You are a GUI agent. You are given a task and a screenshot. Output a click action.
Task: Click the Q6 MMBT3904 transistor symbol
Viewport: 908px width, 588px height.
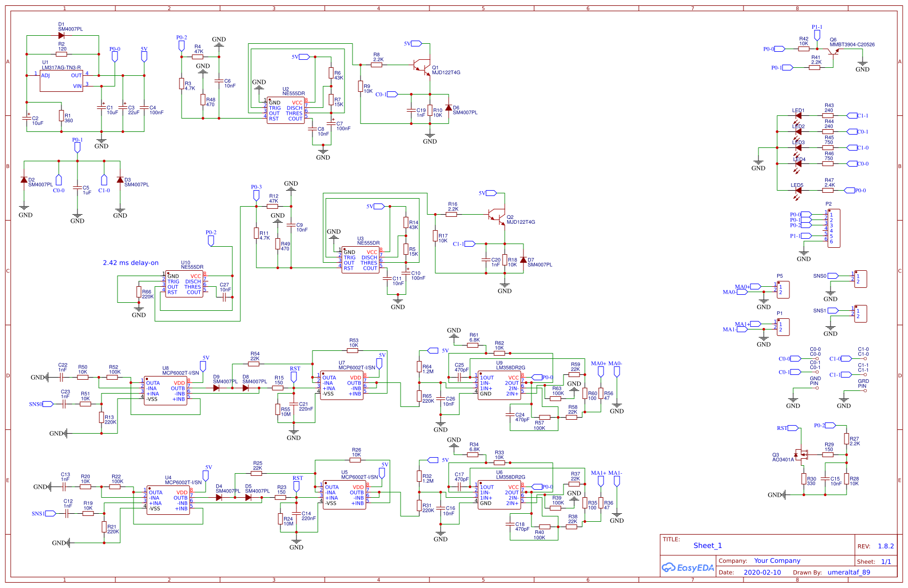834,51
